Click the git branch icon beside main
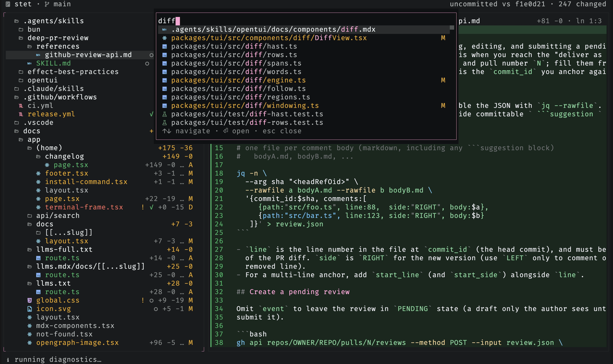The height and width of the screenshot is (364, 613). pyautogui.click(x=47, y=4)
